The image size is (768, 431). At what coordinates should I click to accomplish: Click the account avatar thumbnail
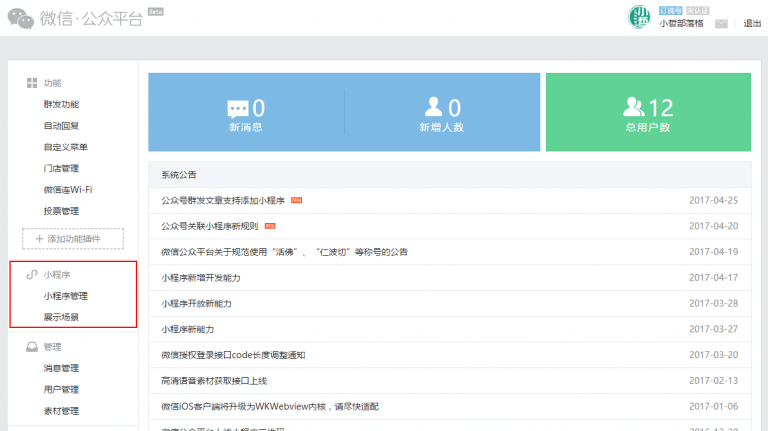[x=639, y=17]
